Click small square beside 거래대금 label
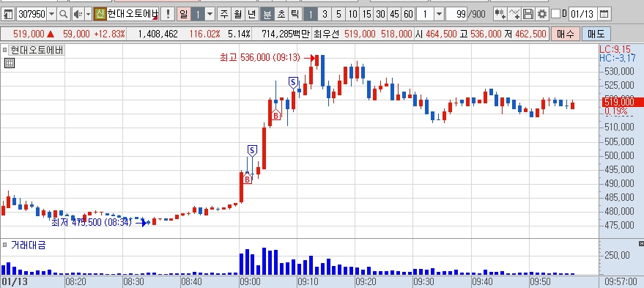Image resolution: width=644 pixels, height=288 pixels. click(5, 245)
